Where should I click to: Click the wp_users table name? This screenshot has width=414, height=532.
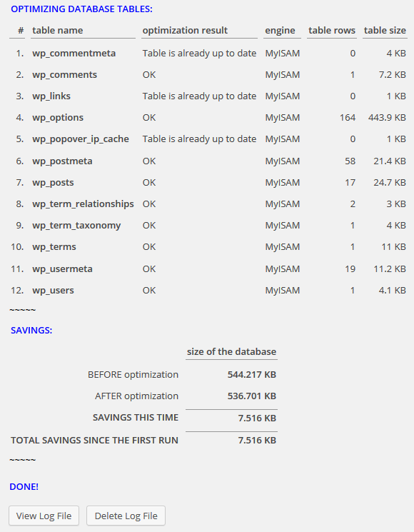tap(53, 291)
